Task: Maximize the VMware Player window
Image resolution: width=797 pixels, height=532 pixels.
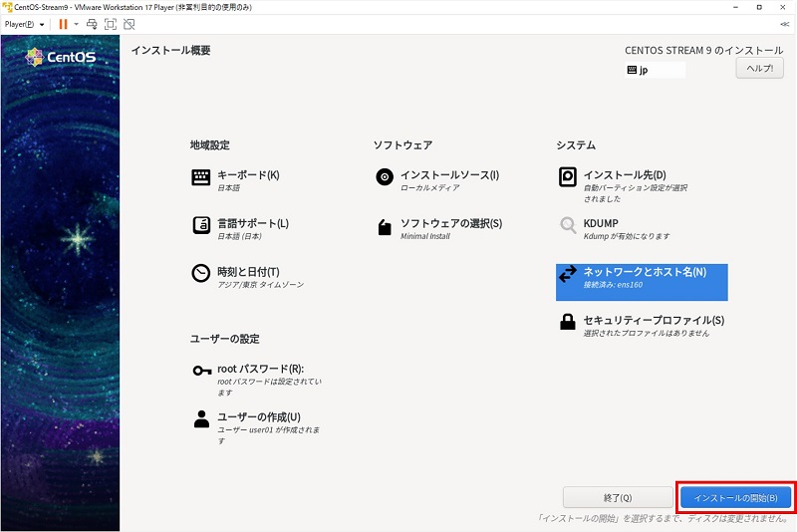Action: pos(759,7)
